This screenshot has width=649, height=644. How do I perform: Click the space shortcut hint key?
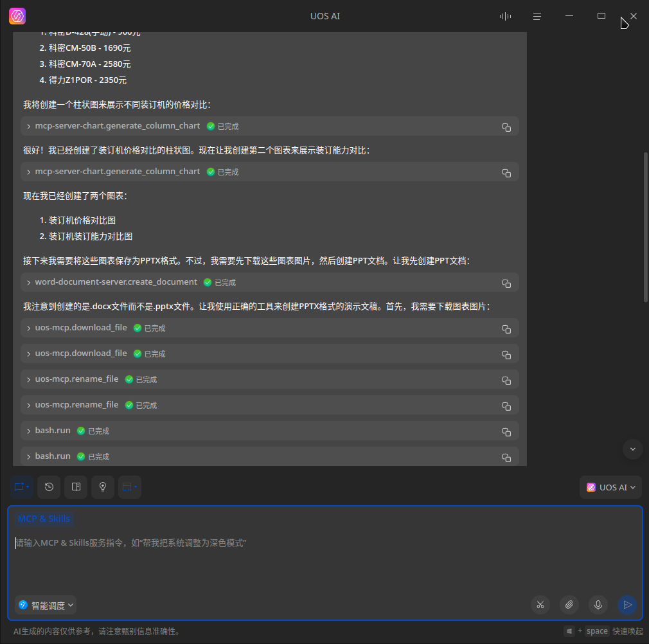[597, 631]
